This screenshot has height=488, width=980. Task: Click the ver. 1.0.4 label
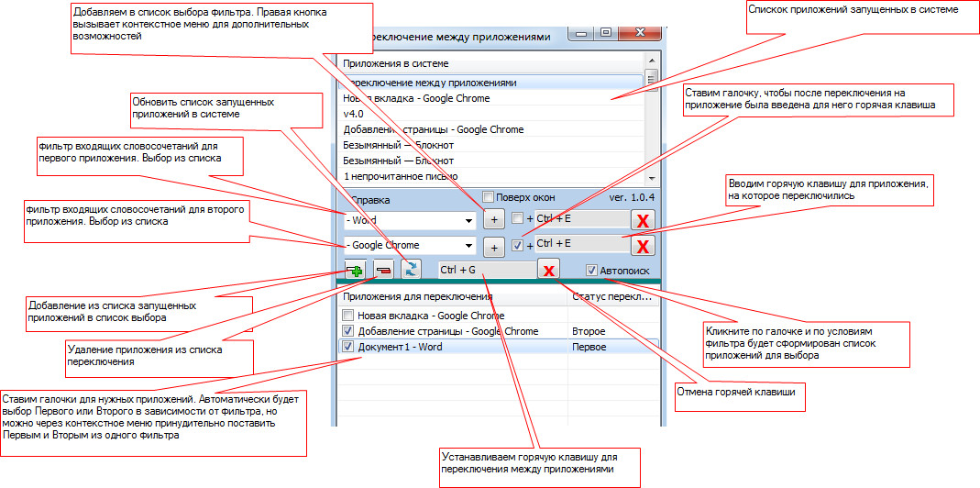click(632, 198)
